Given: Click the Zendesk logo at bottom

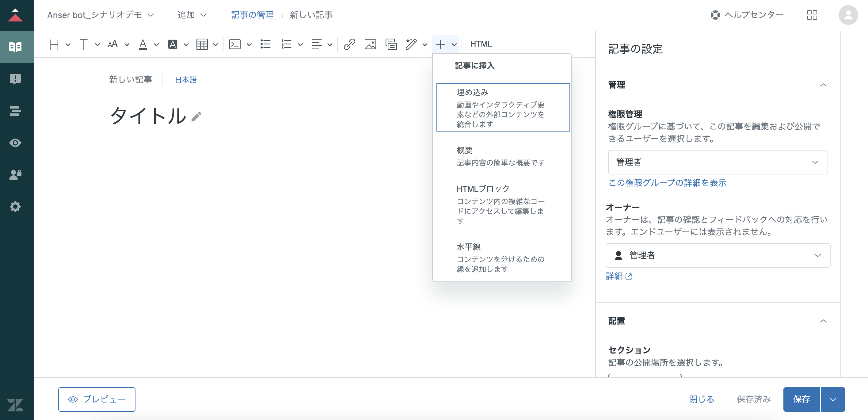Looking at the screenshot, I should pos(16,405).
